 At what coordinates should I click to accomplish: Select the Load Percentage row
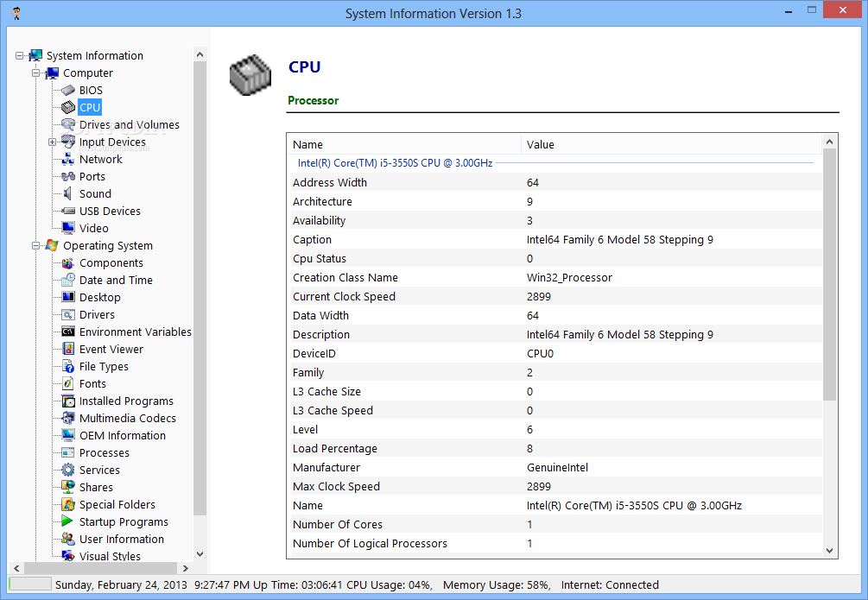coord(554,448)
